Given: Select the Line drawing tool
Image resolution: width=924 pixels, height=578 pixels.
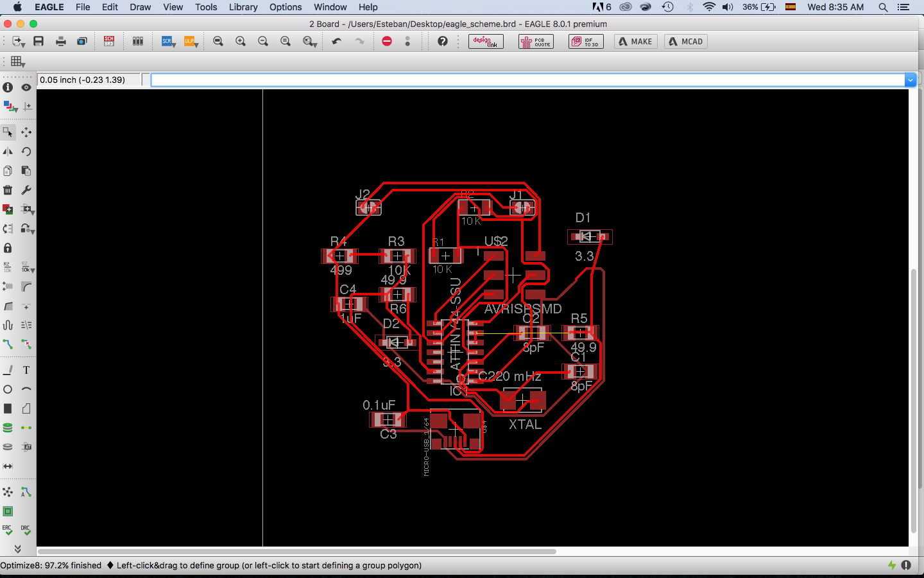Looking at the screenshot, I should coord(8,370).
